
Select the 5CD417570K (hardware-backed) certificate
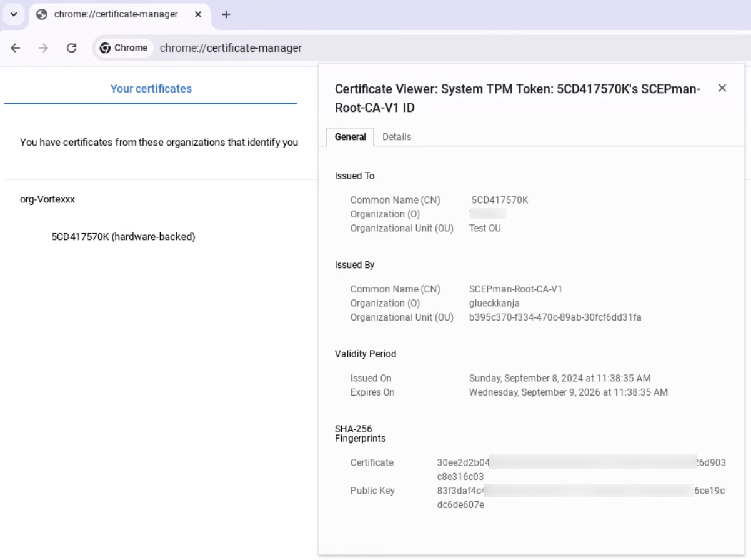coord(123,237)
